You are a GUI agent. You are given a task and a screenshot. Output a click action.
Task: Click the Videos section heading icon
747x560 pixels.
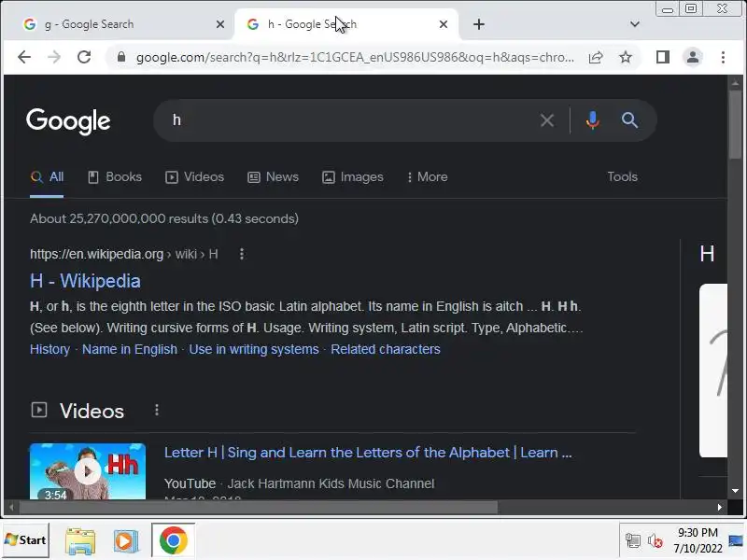(39, 410)
